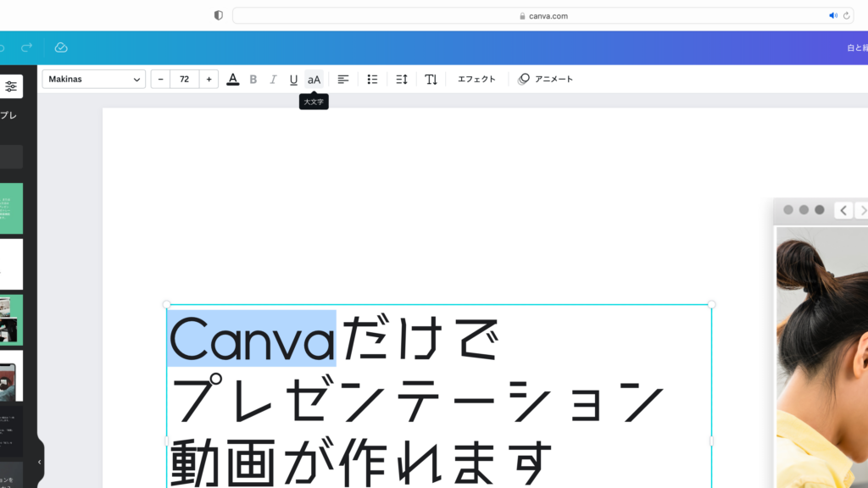Apply bold formatting to selected text
Image resolution: width=868 pixels, height=488 pixels.
point(253,79)
